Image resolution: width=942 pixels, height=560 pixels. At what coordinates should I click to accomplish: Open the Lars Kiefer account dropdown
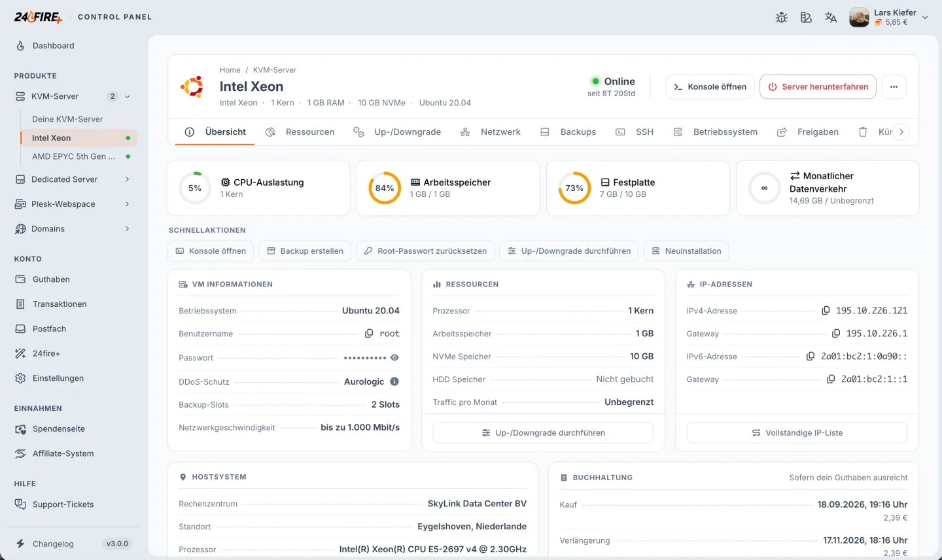889,18
